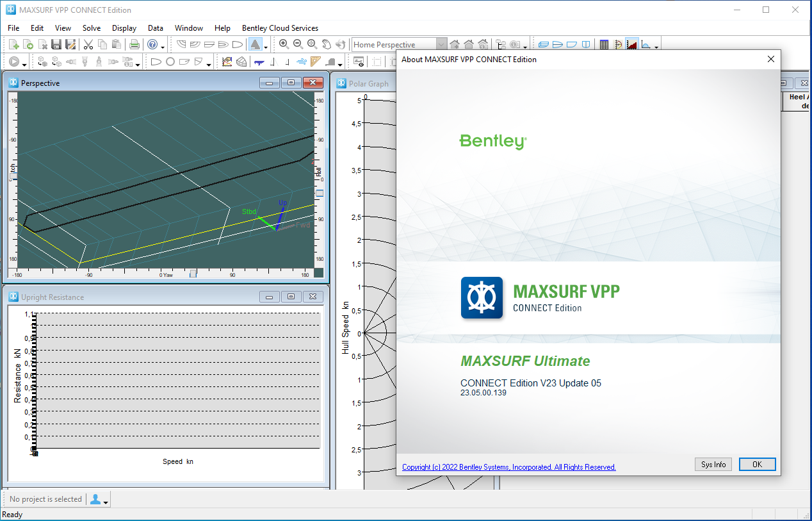
Task: Open the Edit menu
Action: click(x=37, y=28)
